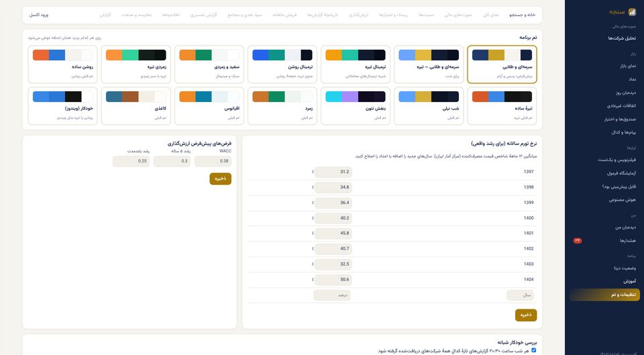Switch to the گزارش تفسیری tab
The height and width of the screenshot is (355, 644).
(x=204, y=15)
